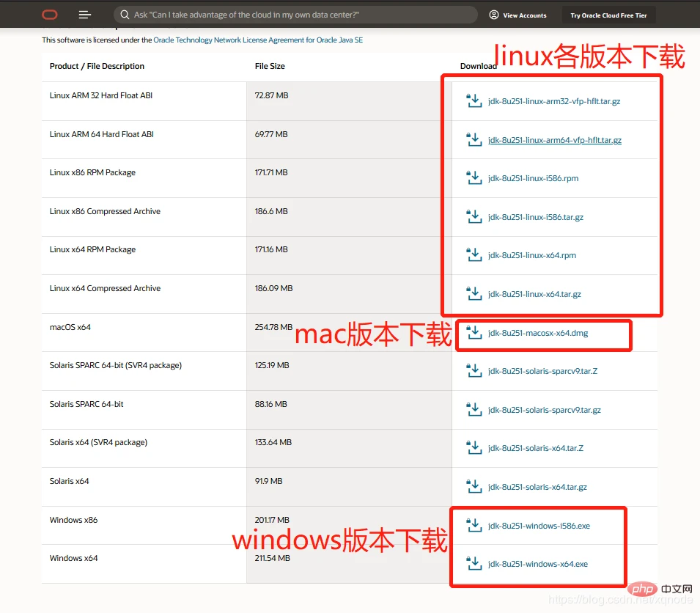The height and width of the screenshot is (613, 700).
Task: Click download icon for solaris-x64.tar.gz
Action: point(474,487)
